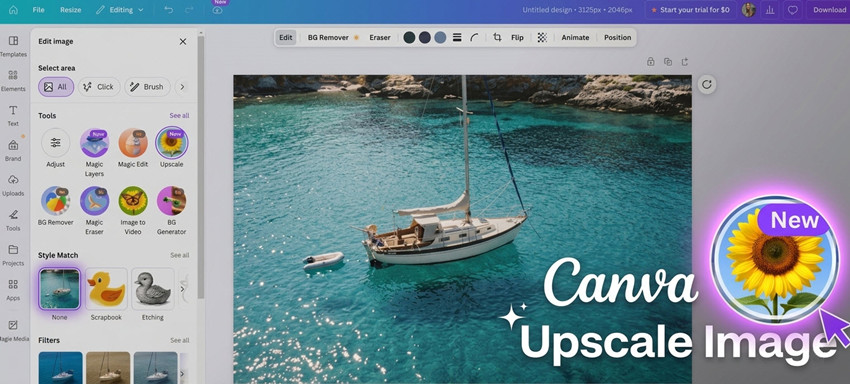Viewport: 850px width, 384px height.
Task: Open the analytics chart icon
Action: coord(770,10)
